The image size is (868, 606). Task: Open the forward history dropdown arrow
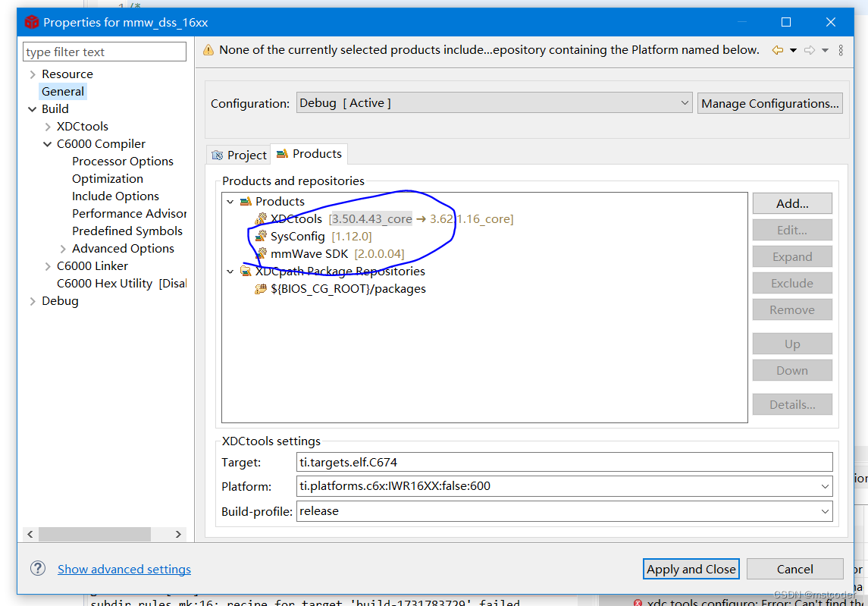click(825, 50)
